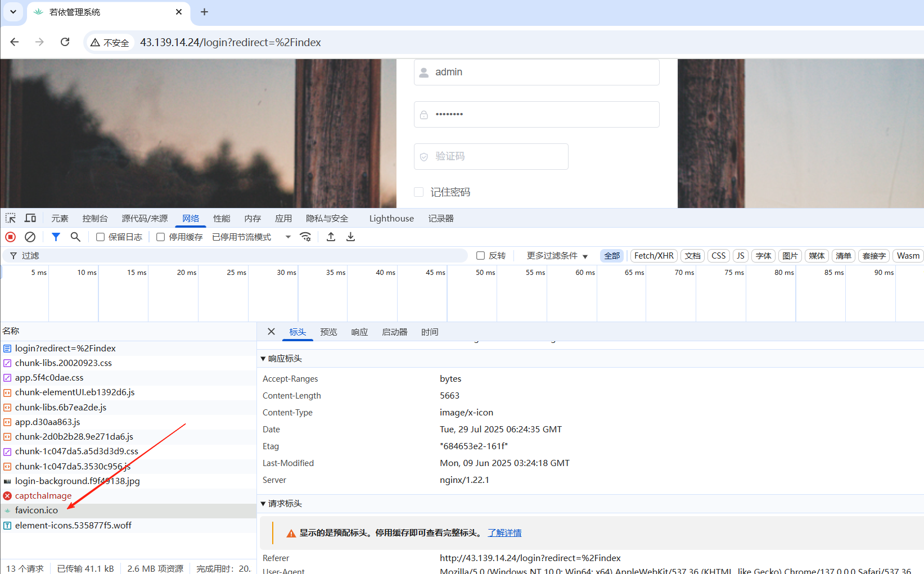Expand the 更多过滤条件 filter options
This screenshot has height=574, width=924.
(x=556, y=255)
